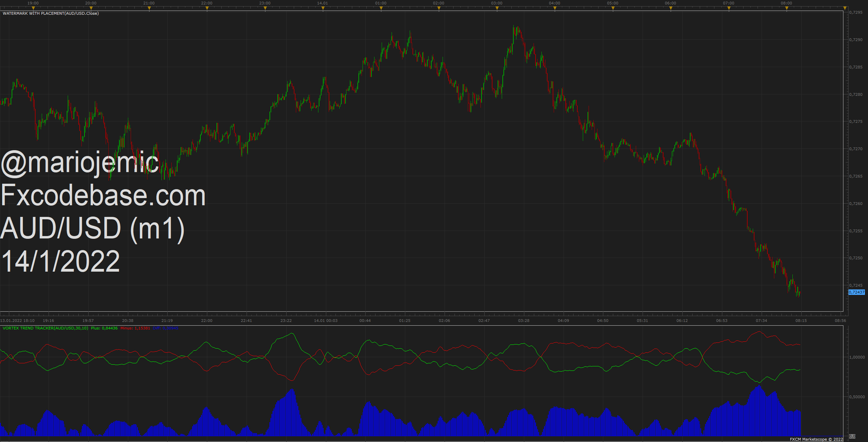
Task: Click the grey 0,0 axis box
Action: 852,436
